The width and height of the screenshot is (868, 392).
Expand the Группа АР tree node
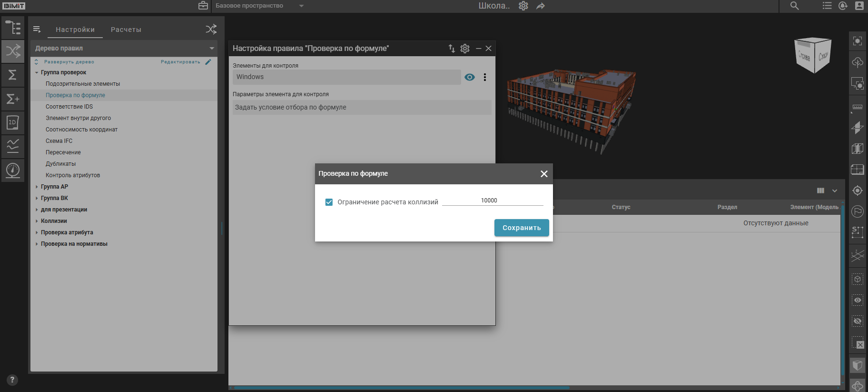click(37, 187)
